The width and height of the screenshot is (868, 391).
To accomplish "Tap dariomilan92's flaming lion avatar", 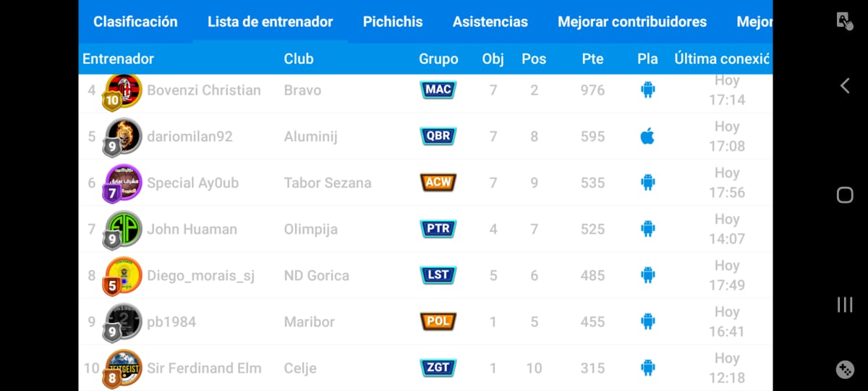I will click(122, 136).
